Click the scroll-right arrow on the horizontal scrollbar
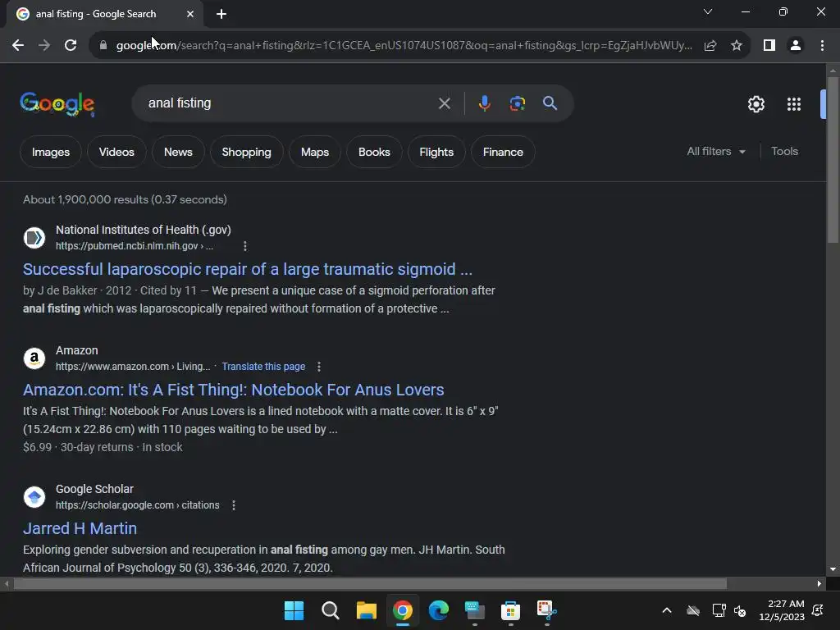840x630 pixels. [x=819, y=583]
